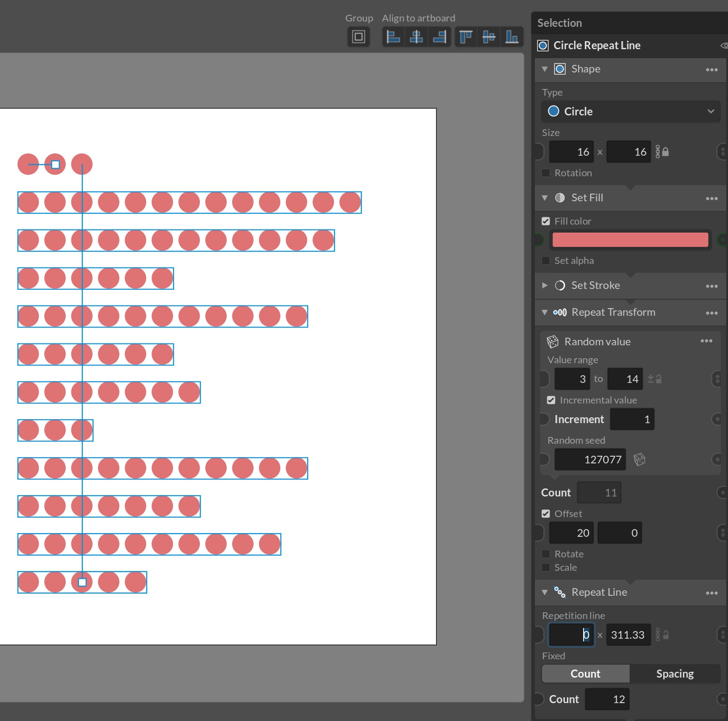
Task: Disable the Incremental value checkbox
Action: [x=551, y=400]
